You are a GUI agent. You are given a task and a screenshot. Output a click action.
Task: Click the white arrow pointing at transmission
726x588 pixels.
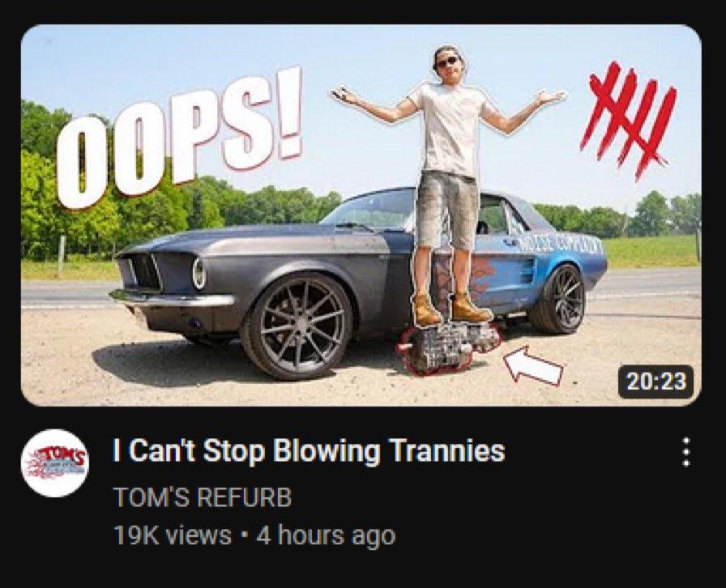tap(532, 365)
